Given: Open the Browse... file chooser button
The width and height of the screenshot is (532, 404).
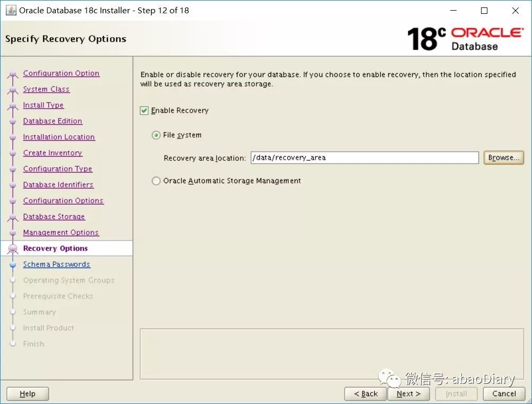Looking at the screenshot, I should point(503,158).
